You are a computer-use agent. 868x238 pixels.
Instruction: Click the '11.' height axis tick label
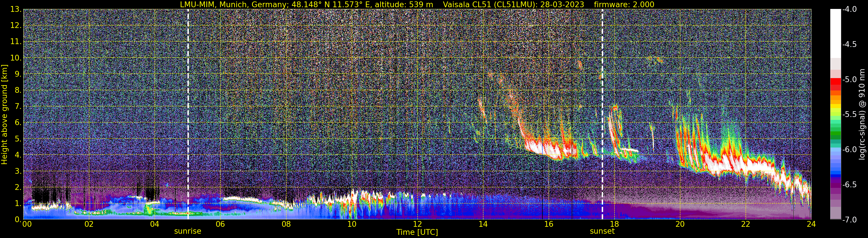(16, 42)
